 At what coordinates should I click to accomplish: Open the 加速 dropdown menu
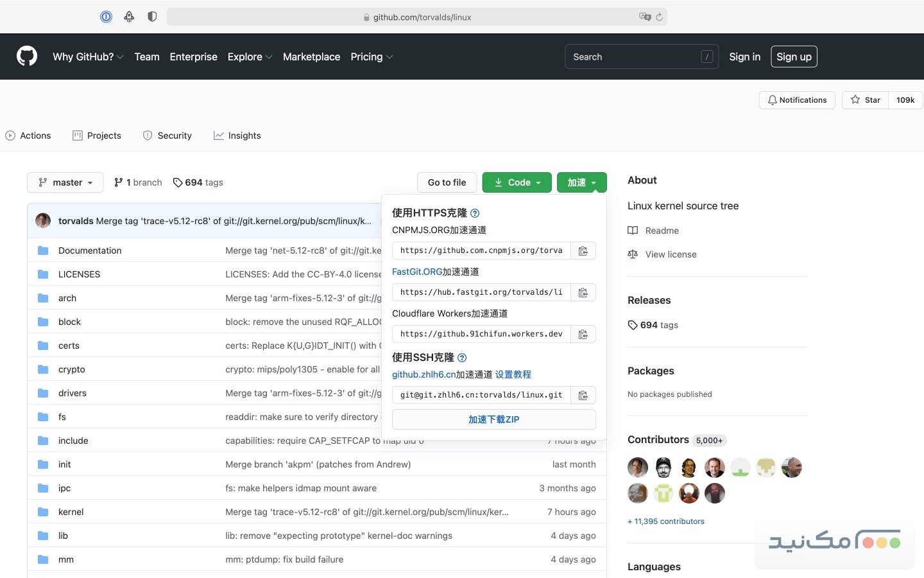pyautogui.click(x=581, y=182)
